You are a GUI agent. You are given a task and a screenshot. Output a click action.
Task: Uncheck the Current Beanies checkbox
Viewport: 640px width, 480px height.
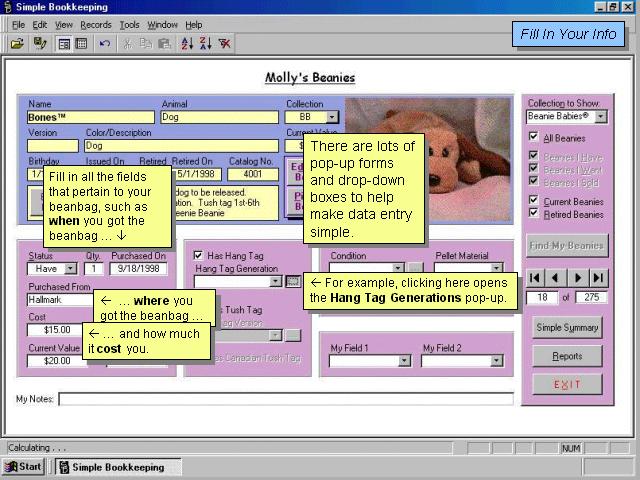pos(533,201)
